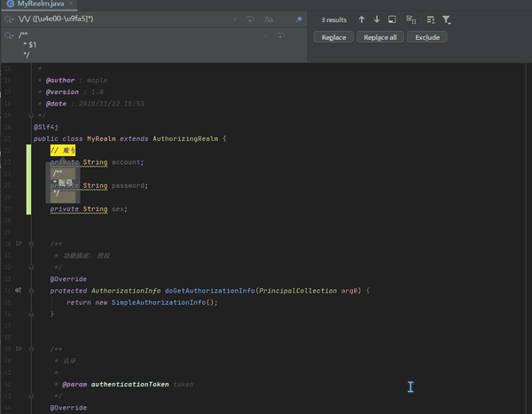The height and width of the screenshot is (414, 532).
Task: Open the search filter options icon
Action: coord(447,19)
